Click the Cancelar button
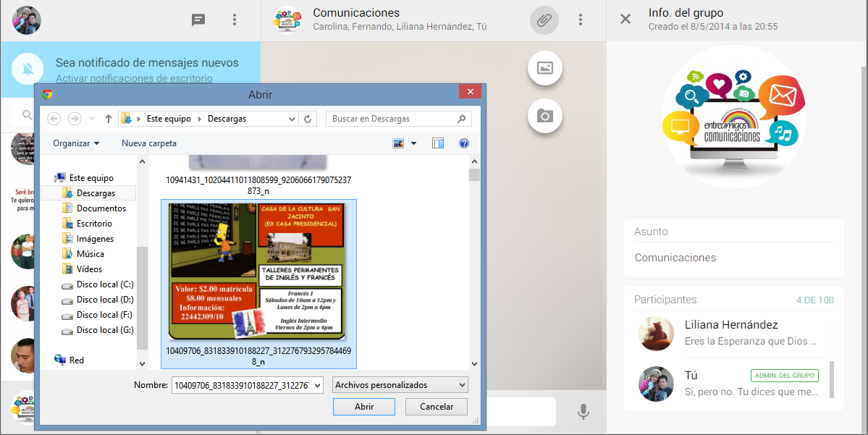 point(437,407)
